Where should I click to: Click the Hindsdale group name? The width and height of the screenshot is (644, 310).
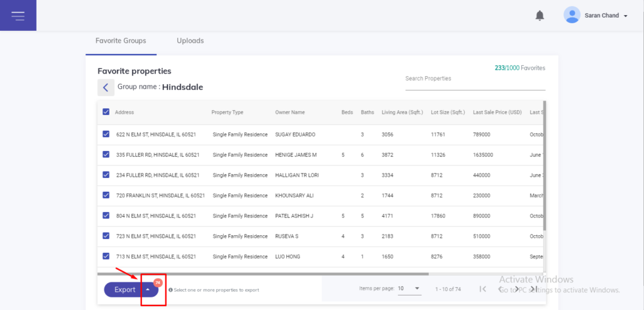point(182,87)
